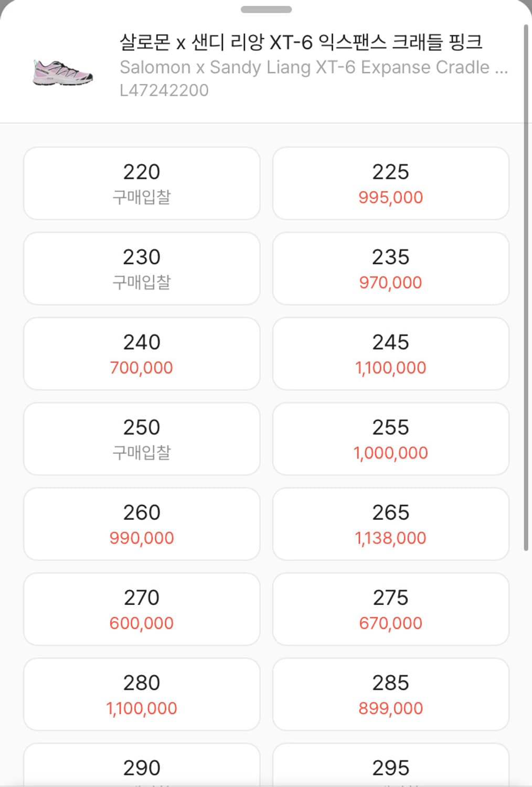Select size 230 purchase bid option
Viewport: 532px width, 787px height.
point(142,268)
